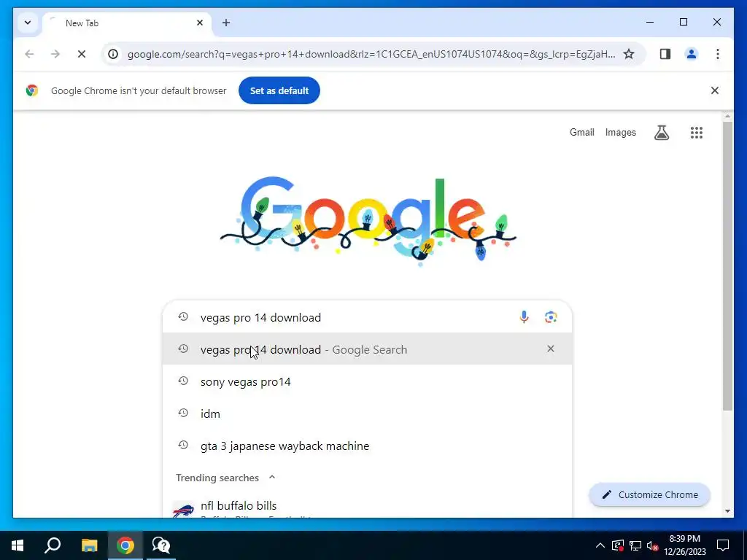View site information in address bar
747x560 pixels.
point(113,54)
